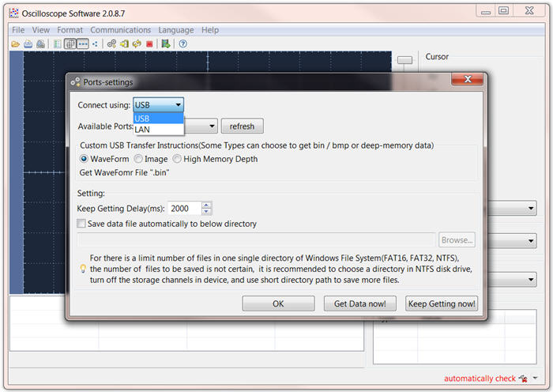Image resolution: width=553 pixels, height=392 pixels.
Task: Open ports settings gears toolbar icon
Action: (x=111, y=44)
